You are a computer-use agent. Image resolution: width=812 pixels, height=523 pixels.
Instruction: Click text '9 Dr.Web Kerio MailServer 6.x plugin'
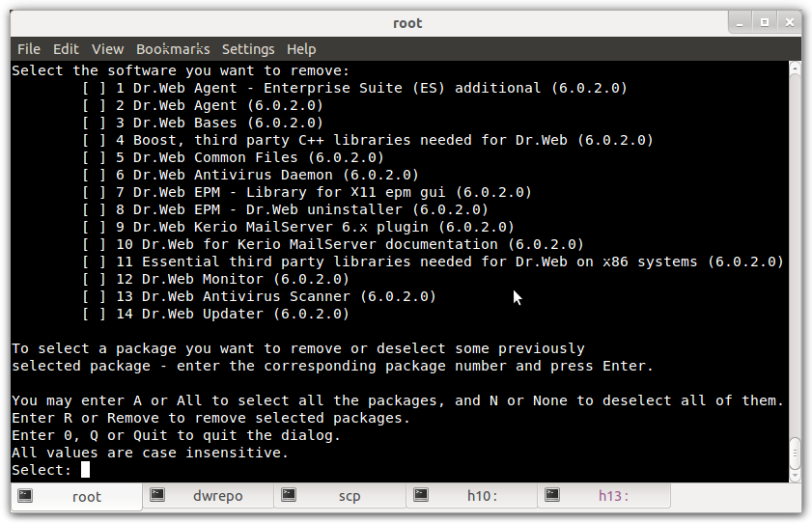[272, 227]
